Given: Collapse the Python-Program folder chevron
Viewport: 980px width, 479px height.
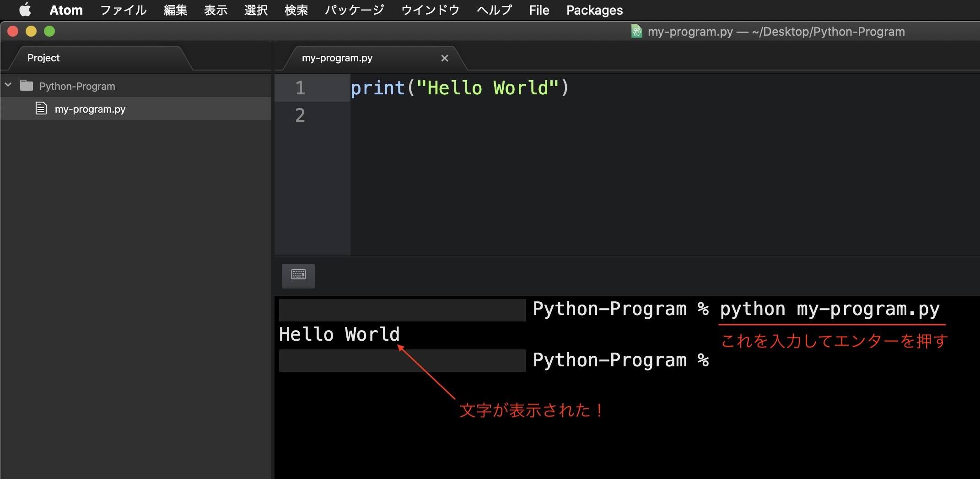Looking at the screenshot, I should tap(8, 85).
